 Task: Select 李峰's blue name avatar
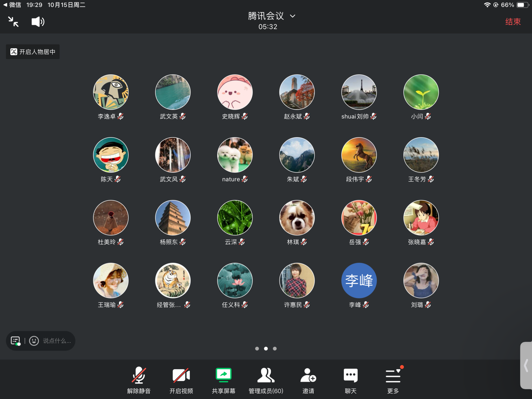click(359, 281)
